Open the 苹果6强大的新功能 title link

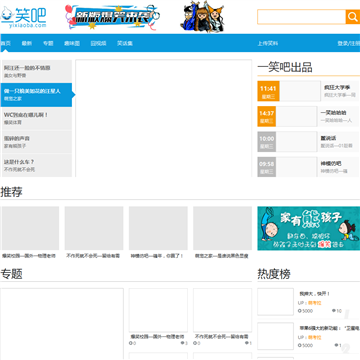329,328
